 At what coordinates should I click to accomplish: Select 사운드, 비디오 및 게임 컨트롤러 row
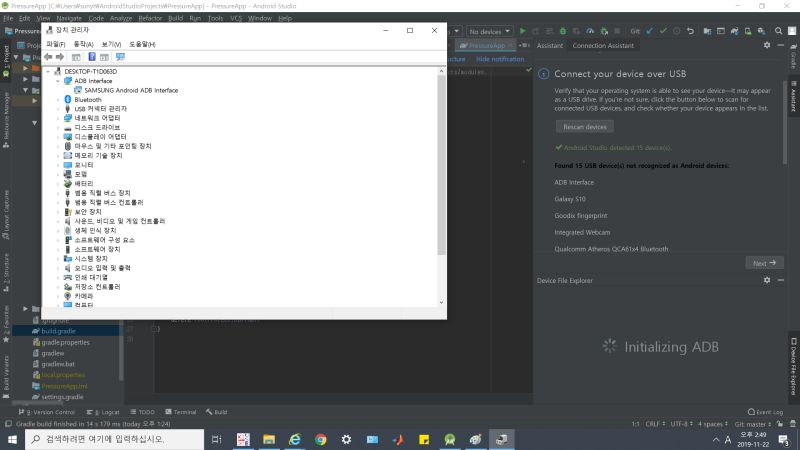119,221
